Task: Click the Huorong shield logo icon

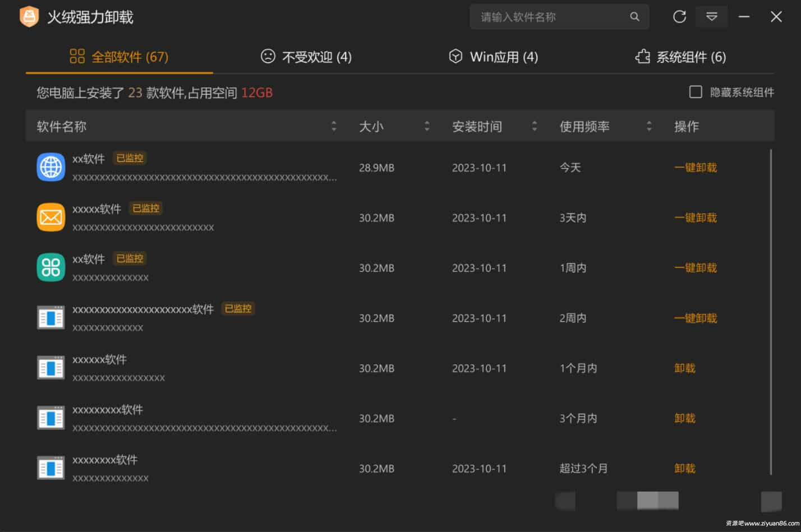Action: click(x=29, y=17)
